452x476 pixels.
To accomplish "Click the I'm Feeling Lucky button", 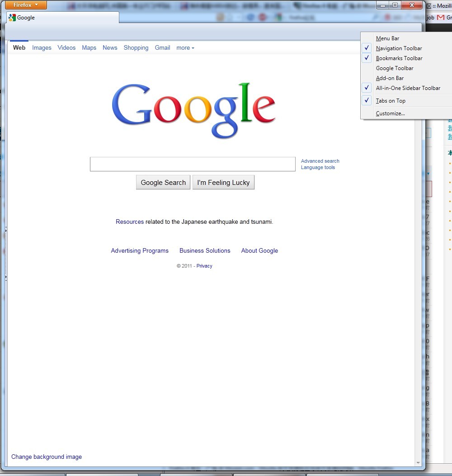I will (x=223, y=183).
